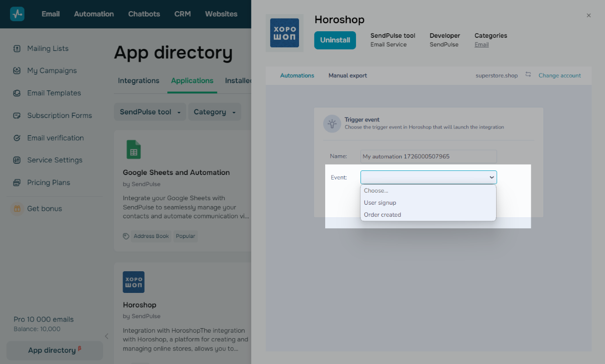
Task: Open the Websites top menu
Action: click(221, 14)
